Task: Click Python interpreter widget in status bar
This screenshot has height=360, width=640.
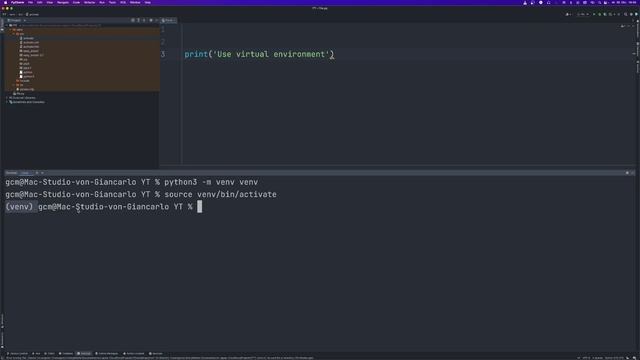Action: (614, 358)
